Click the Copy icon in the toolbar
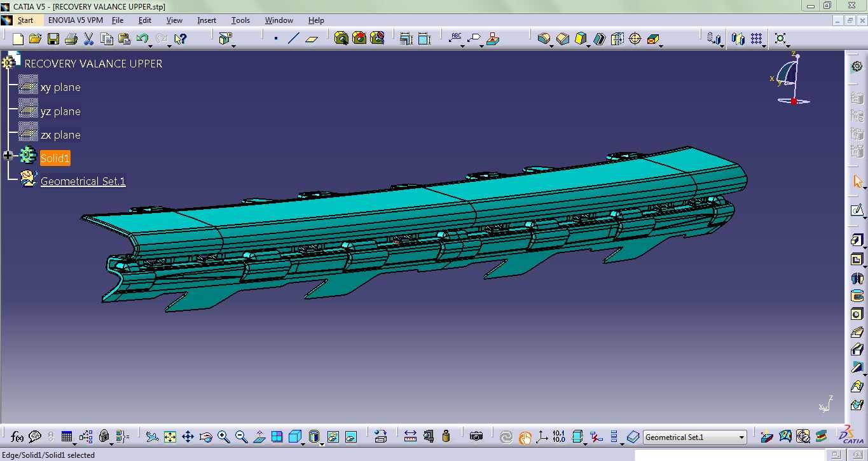 point(107,39)
